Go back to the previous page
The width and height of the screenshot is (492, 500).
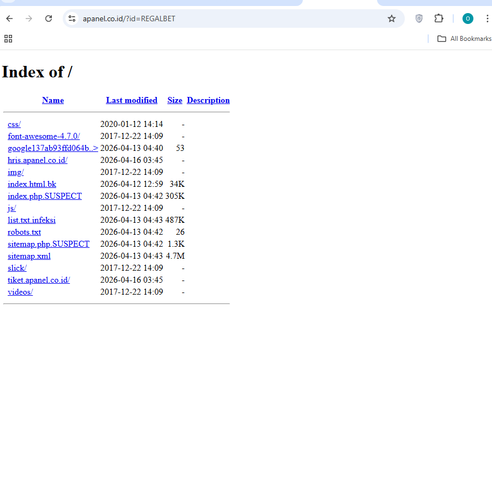click(x=9, y=19)
